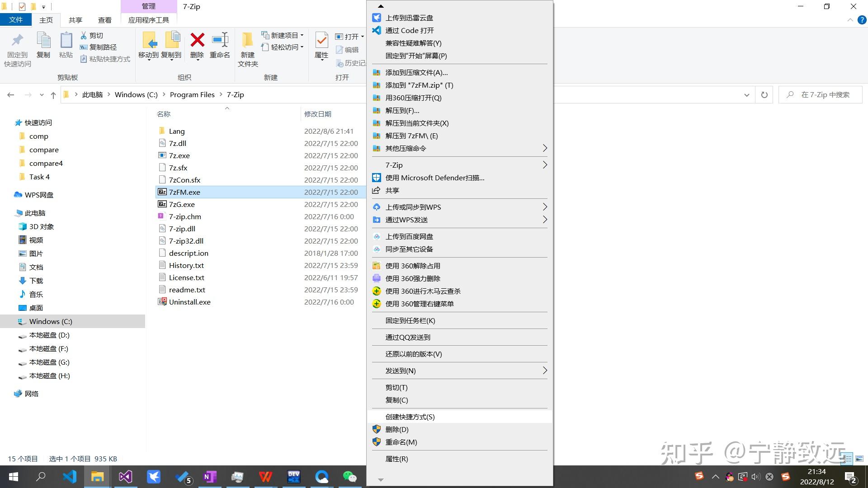Click the 粘贴快捷方式 ribbon button
This screenshot has height=488, width=868.
click(x=105, y=59)
